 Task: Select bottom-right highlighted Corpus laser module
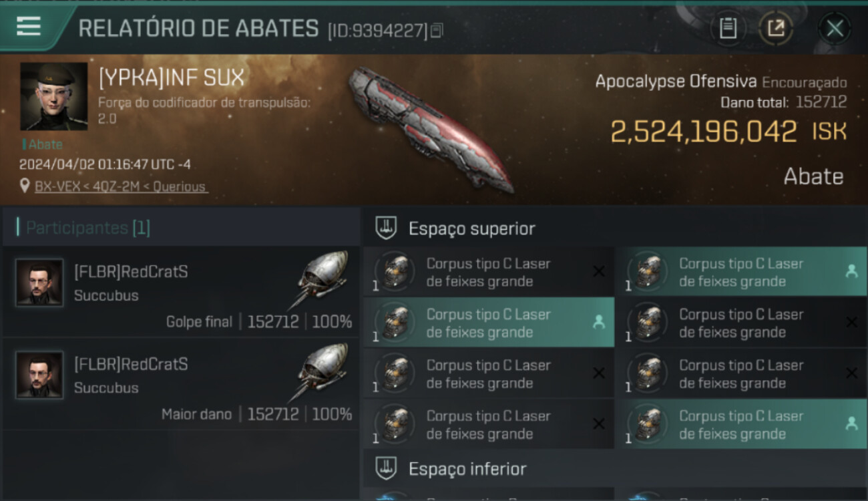click(x=740, y=424)
